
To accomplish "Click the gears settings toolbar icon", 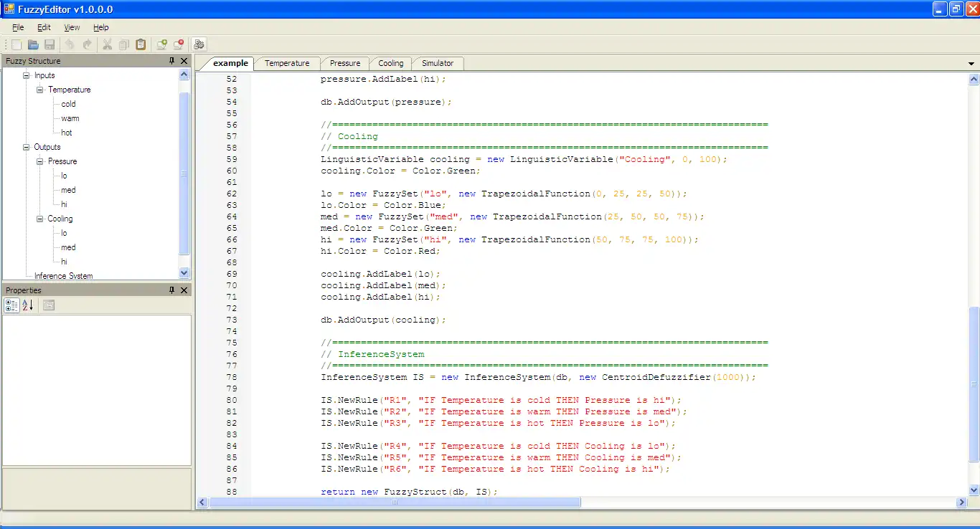I will coord(199,44).
